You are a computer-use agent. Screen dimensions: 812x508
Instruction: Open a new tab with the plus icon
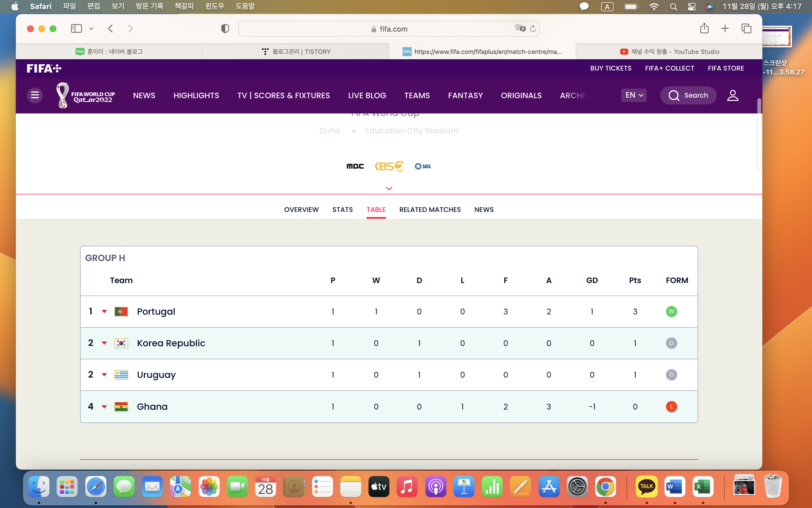[725, 29]
